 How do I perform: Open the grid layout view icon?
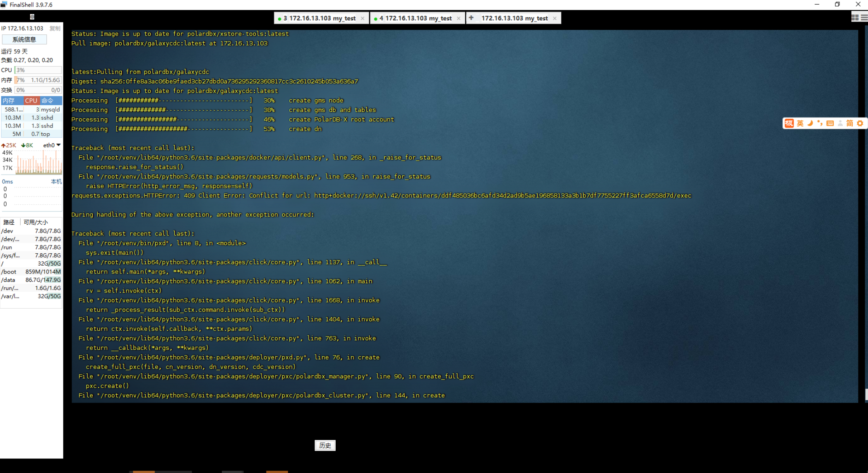coord(855,17)
